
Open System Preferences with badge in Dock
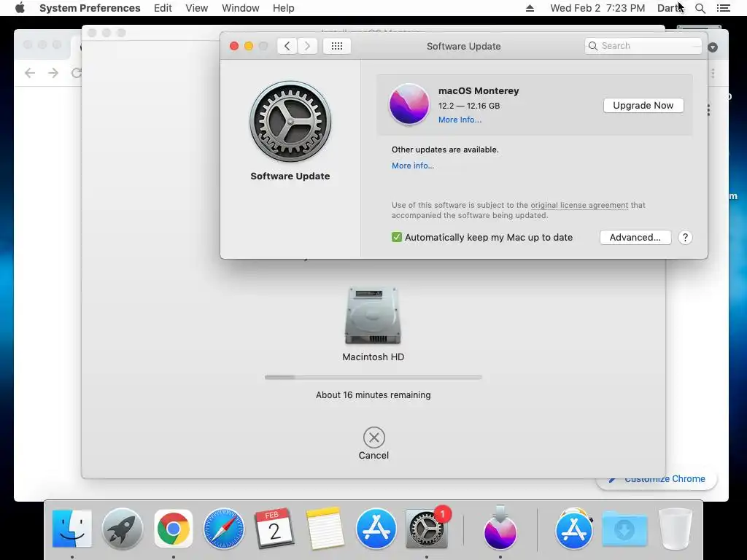[426, 529]
